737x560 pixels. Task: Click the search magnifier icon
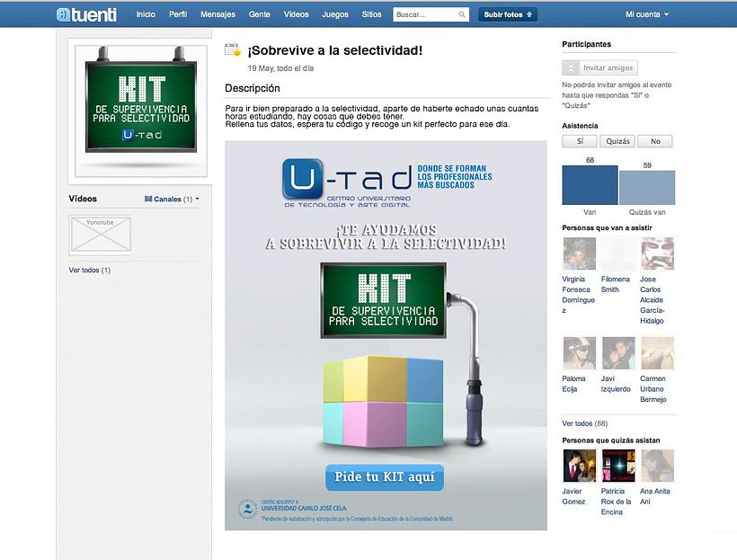tap(462, 14)
